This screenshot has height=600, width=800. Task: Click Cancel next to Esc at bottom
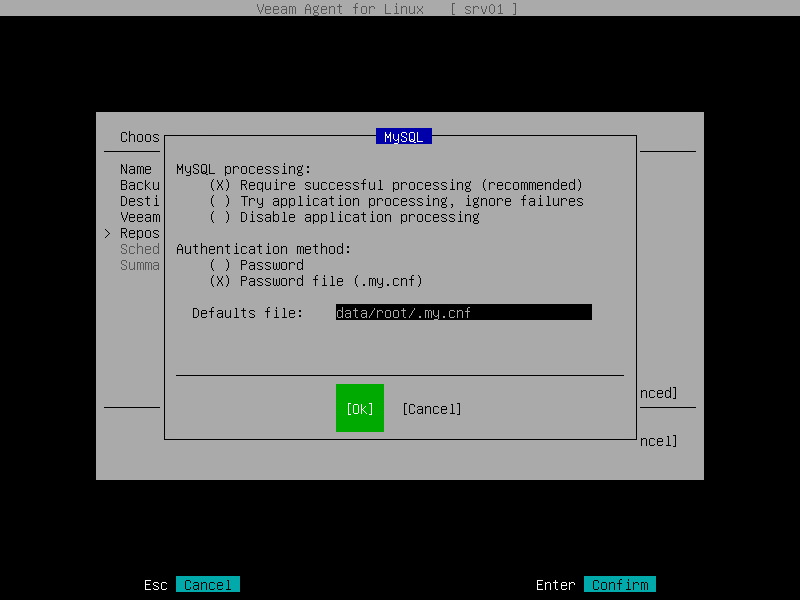point(207,584)
